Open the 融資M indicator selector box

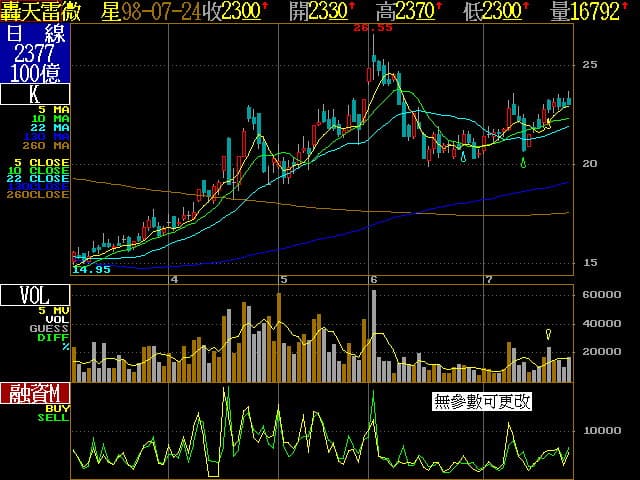(35, 393)
